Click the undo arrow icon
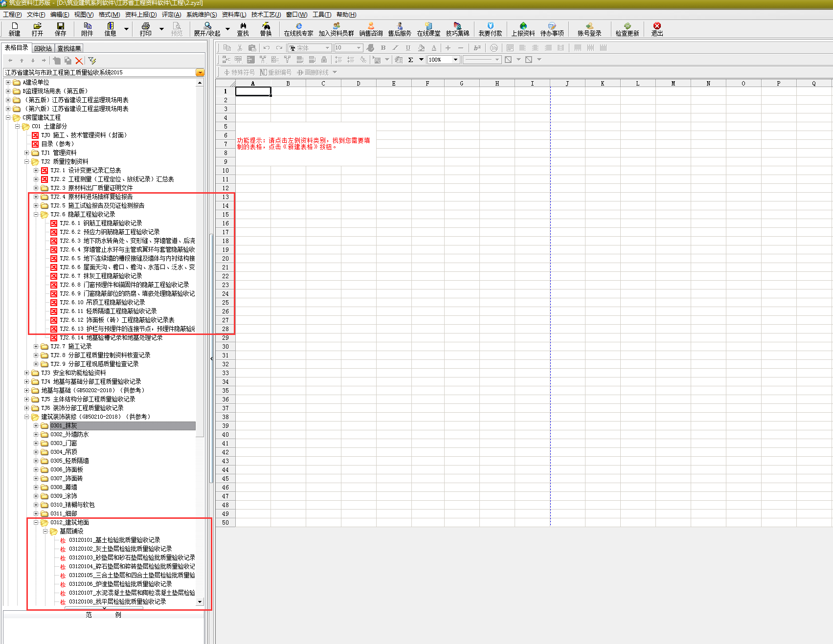The image size is (833, 644). 266,48
